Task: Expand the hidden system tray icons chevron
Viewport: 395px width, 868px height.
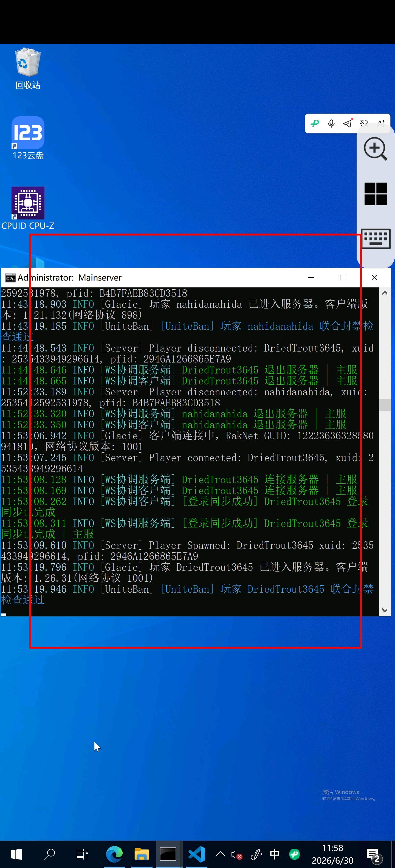Action: point(220,854)
